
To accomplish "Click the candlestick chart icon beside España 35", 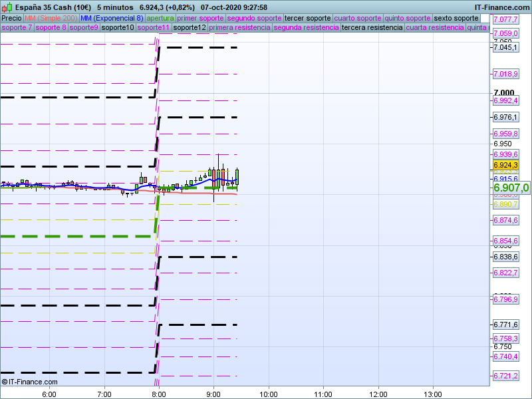I will (x=7, y=7).
